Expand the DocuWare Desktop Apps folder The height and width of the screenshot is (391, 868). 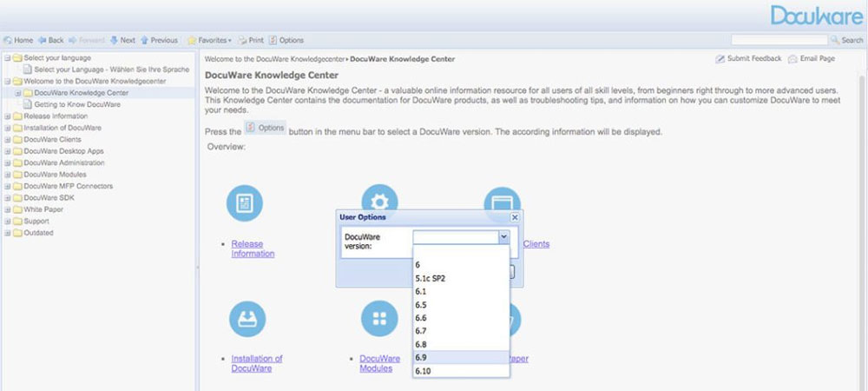[8, 151]
